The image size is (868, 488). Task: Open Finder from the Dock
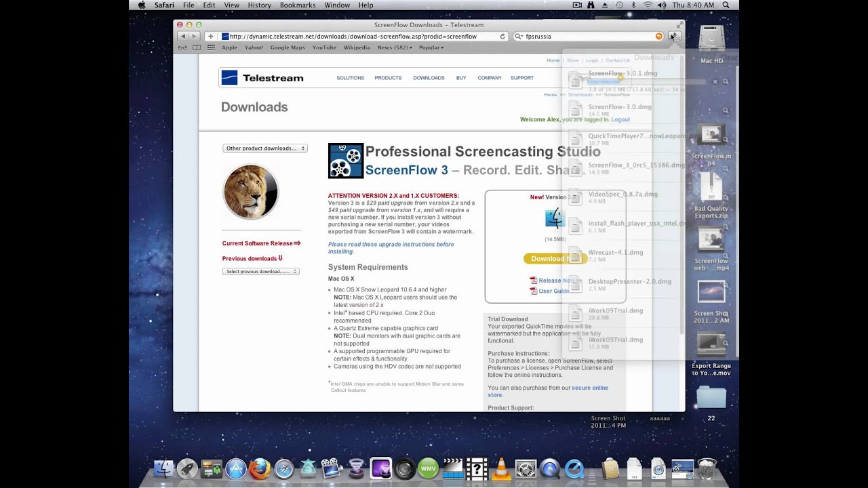pos(163,469)
